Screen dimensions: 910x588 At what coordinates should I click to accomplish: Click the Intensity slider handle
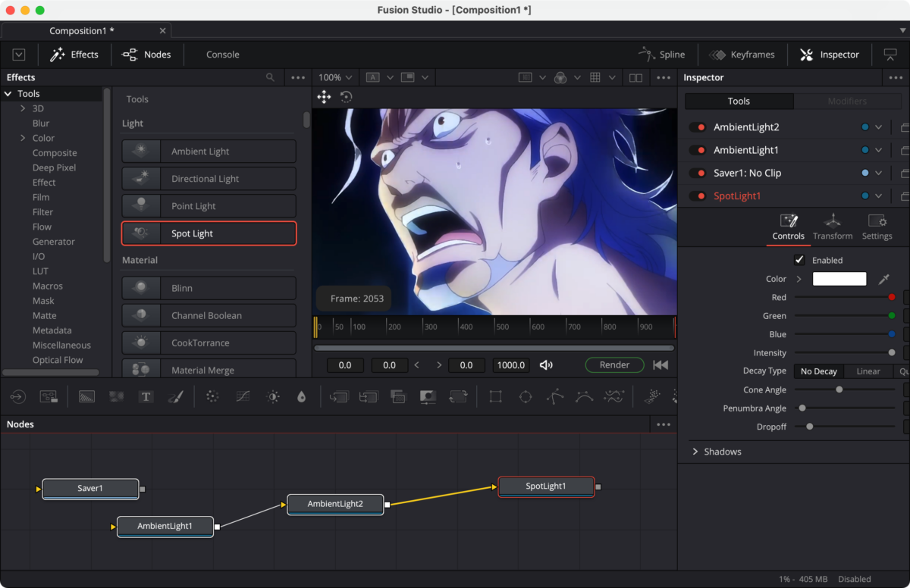(x=892, y=352)
